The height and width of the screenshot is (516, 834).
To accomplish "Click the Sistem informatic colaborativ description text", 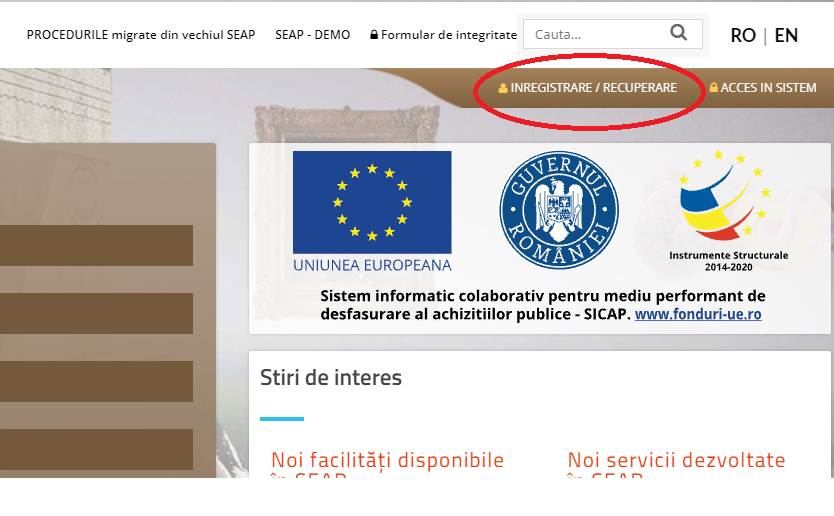I will click(x=543, y=305).
